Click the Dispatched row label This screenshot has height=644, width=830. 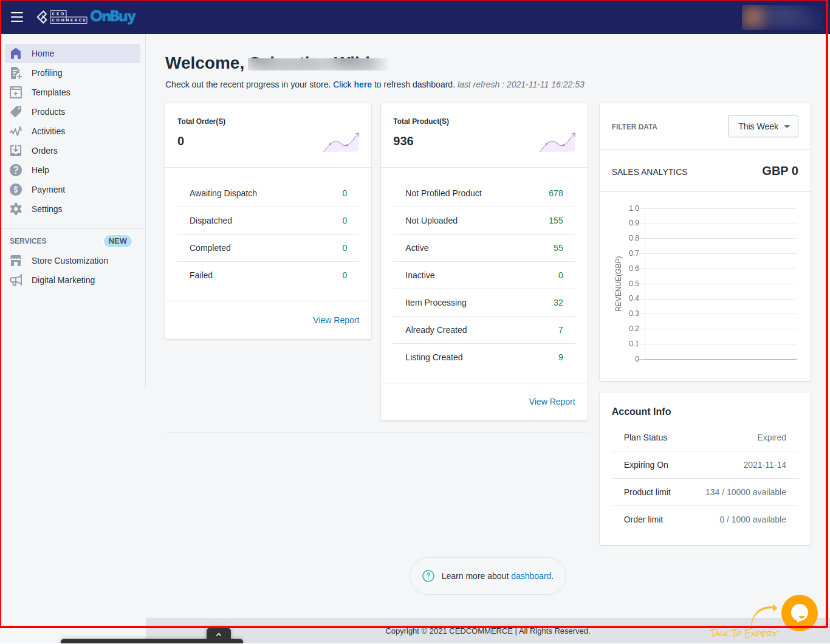(x=211, y=221)
